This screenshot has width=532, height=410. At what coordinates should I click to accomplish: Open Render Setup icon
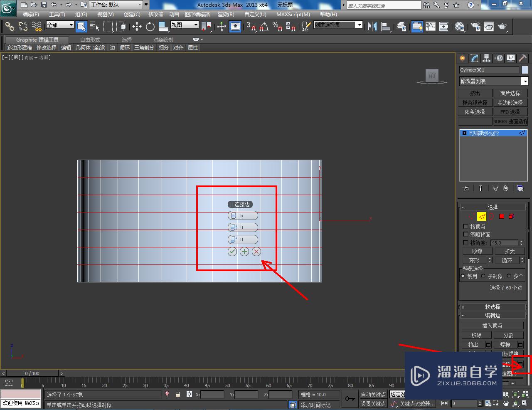point(475,27)
